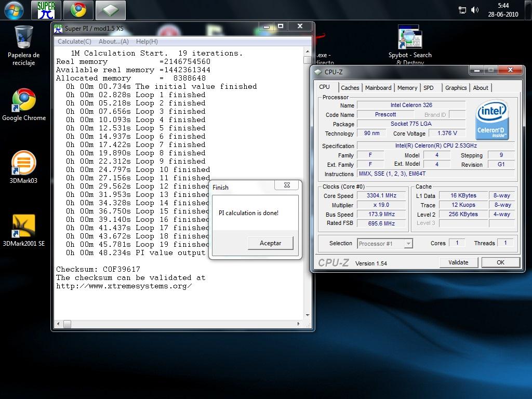Select the CPU-Z taskbar button
This screenshot has height=399, width=532.
point(111,10)
